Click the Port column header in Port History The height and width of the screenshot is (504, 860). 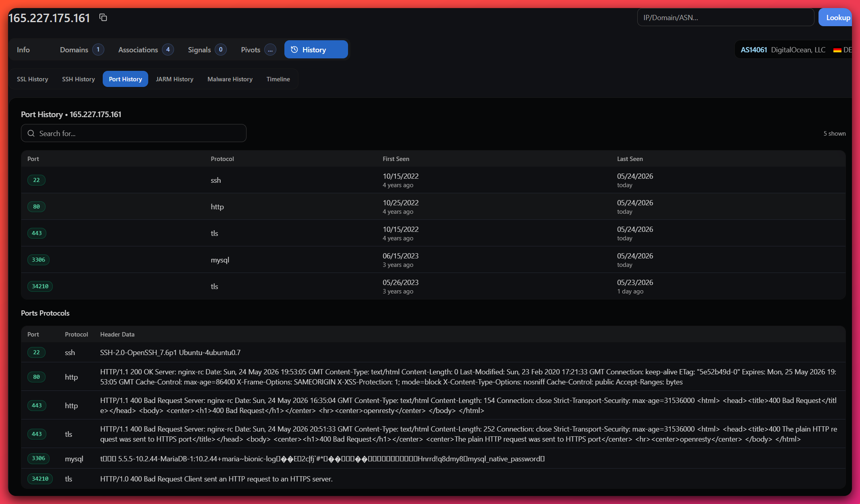[x=33, y=159]
